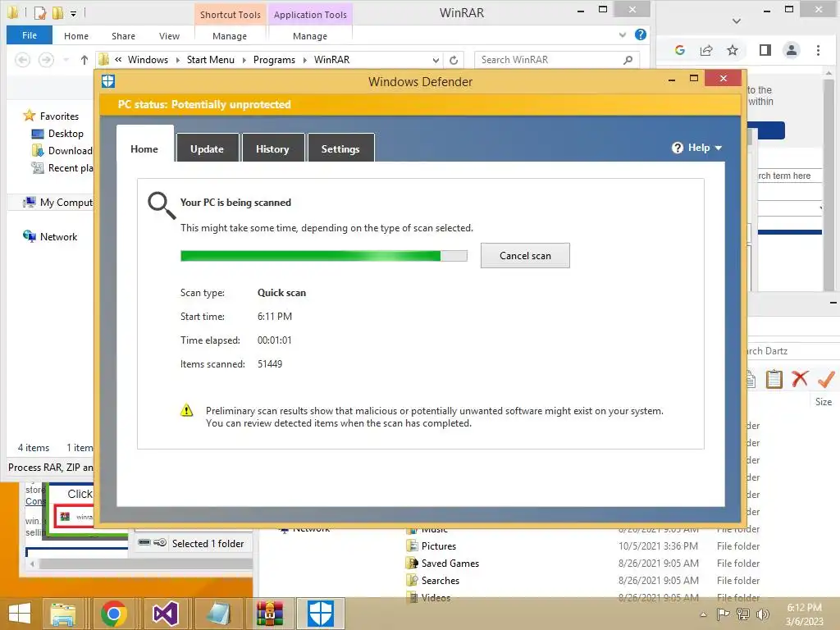Viewport: 840px width, 630px height.
Task: Open Chrome from the taskbar
Action: pos(114,614)
